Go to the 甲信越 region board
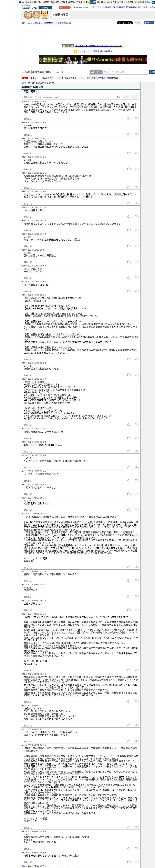The height and width of the screenshot is (868, 155). coord(72,2)
